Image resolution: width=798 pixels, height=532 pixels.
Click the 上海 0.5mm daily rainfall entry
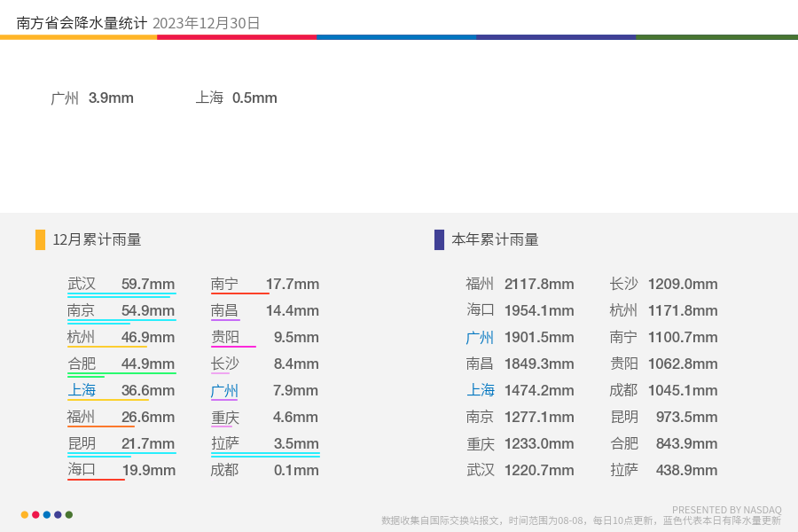pos(236,98)
